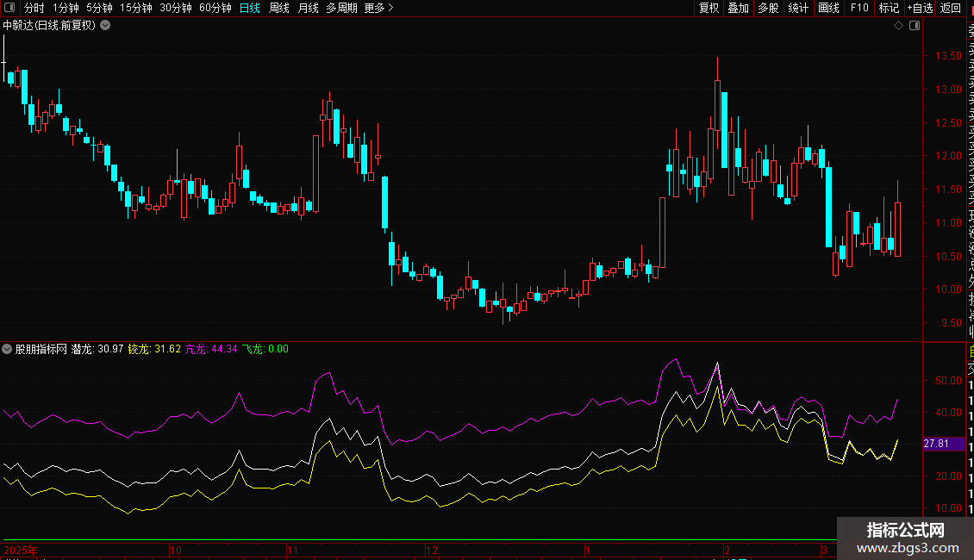Click the 返回 back button

951,8
